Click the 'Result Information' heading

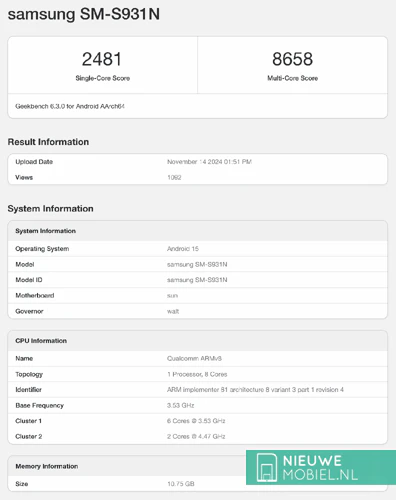pos(48,142)
